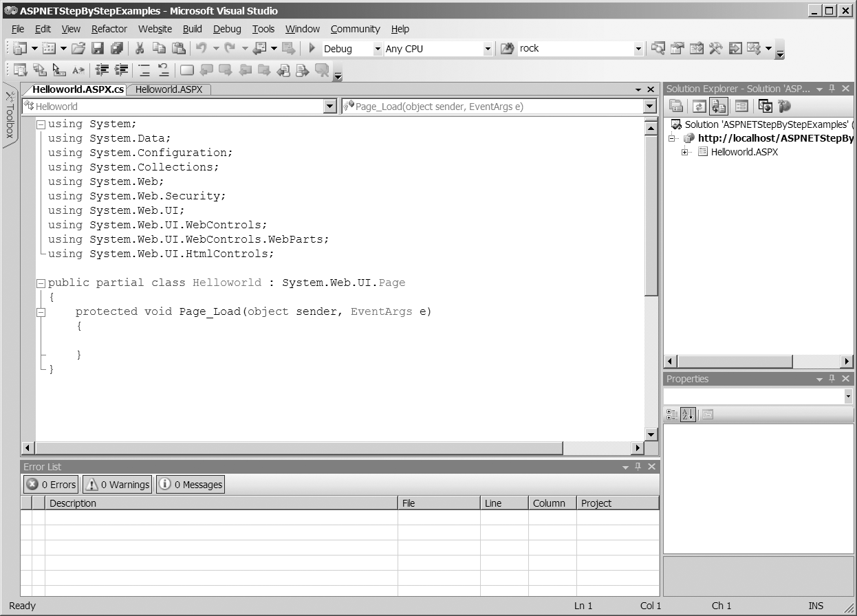
Task: Click the Undo arrow icon
Action: (202, 48)
